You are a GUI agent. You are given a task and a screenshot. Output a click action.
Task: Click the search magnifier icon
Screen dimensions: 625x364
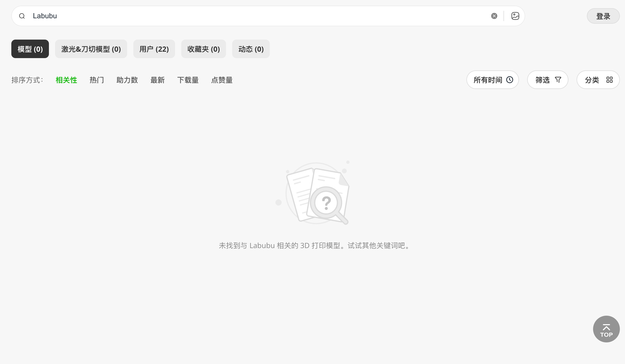(x=22, y=16)
